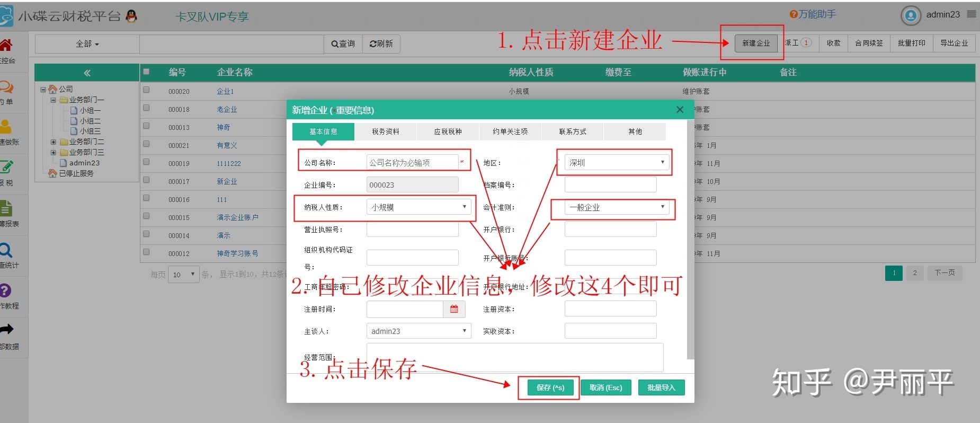Click the admin23 user avatar icon
Viewport: 980px width, 423px height.
[911, 15]
